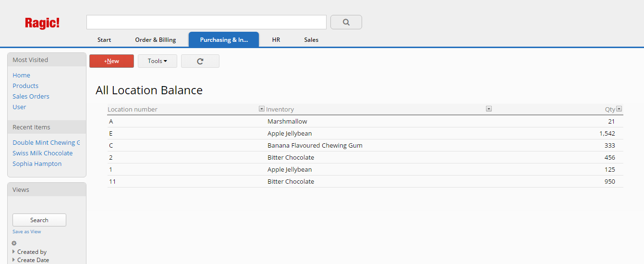Click the magnifier search button
The image size is (644, 264).
click(346, 22)
